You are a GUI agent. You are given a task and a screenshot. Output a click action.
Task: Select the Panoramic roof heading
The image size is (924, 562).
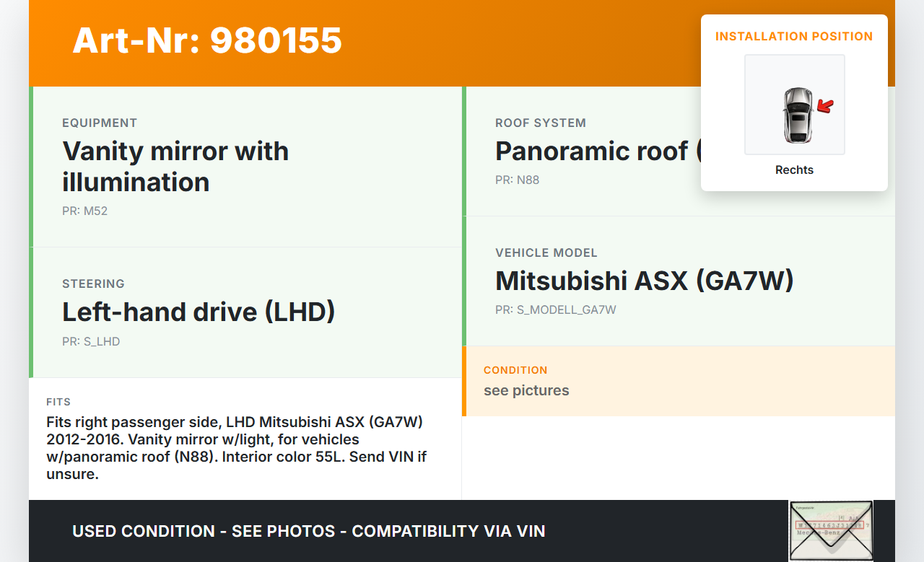[x=592, y=151]
